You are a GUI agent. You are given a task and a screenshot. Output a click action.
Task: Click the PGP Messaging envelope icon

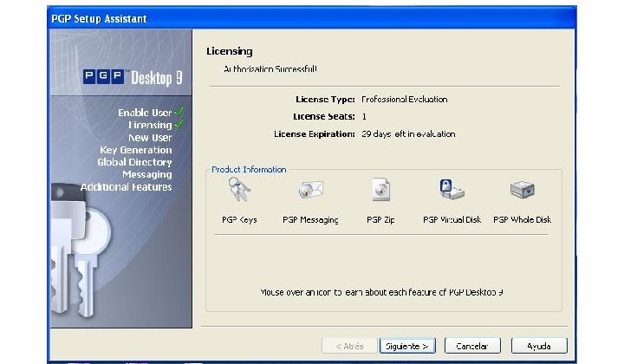point(311,190)
